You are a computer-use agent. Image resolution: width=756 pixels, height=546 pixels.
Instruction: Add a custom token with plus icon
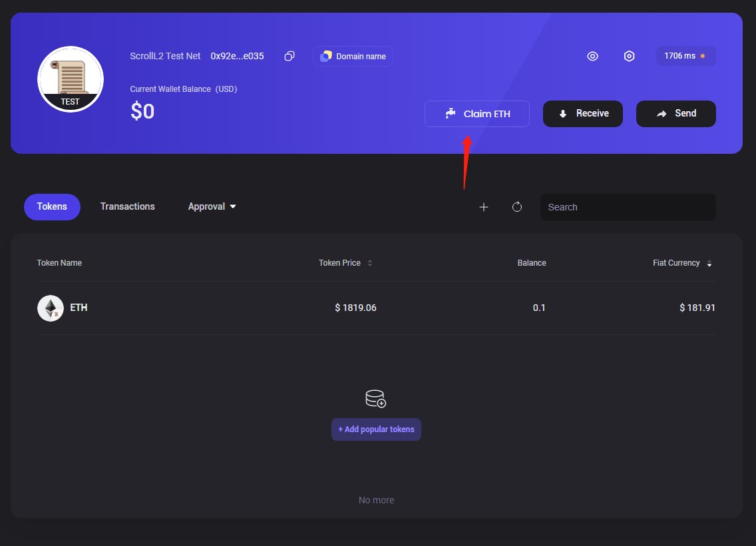pyautogui.click(x=484, y=207)
